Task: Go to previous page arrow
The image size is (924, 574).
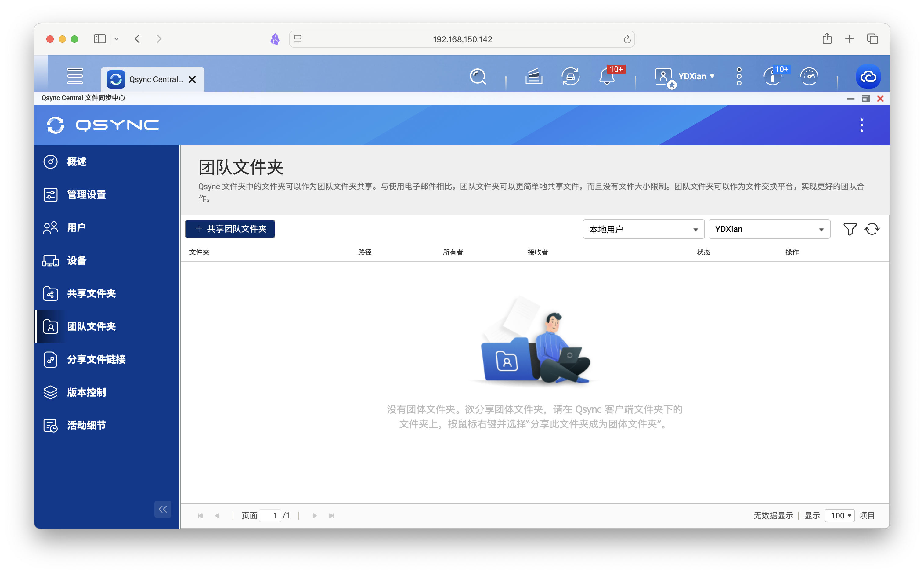Action: tap(217, 516)
